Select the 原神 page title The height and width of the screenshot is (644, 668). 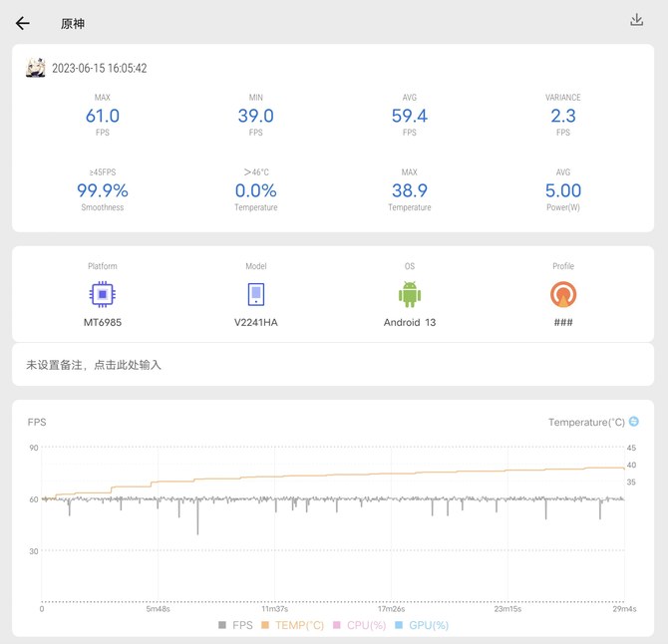point(73,23)
